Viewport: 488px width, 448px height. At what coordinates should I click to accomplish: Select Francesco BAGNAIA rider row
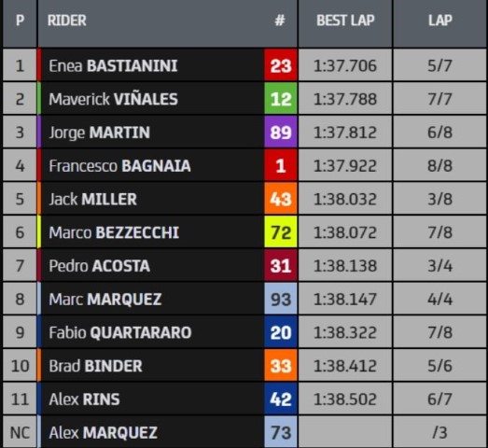(x=244, y=165)
